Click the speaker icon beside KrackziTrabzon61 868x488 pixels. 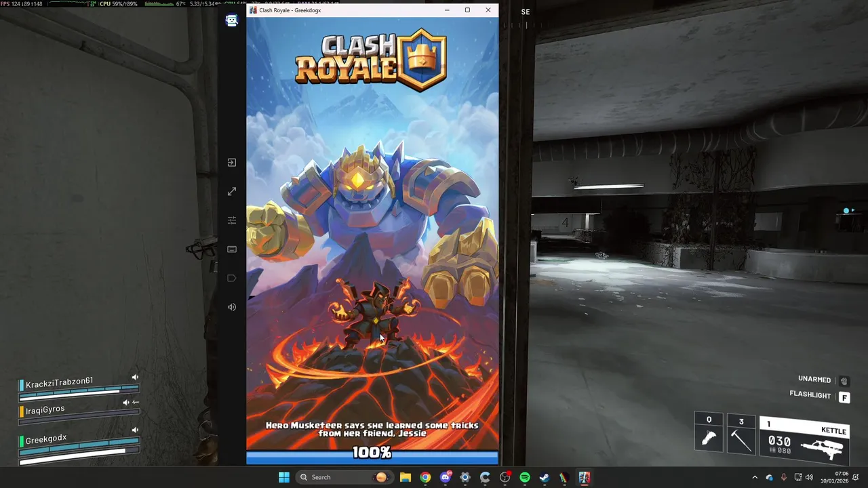135,378
